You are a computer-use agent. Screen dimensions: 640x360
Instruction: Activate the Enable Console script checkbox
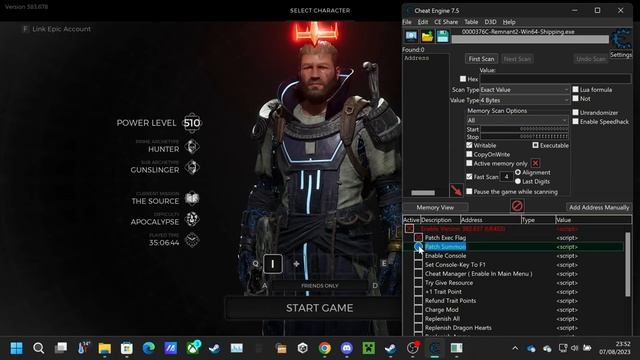click(x=418, y=256)
